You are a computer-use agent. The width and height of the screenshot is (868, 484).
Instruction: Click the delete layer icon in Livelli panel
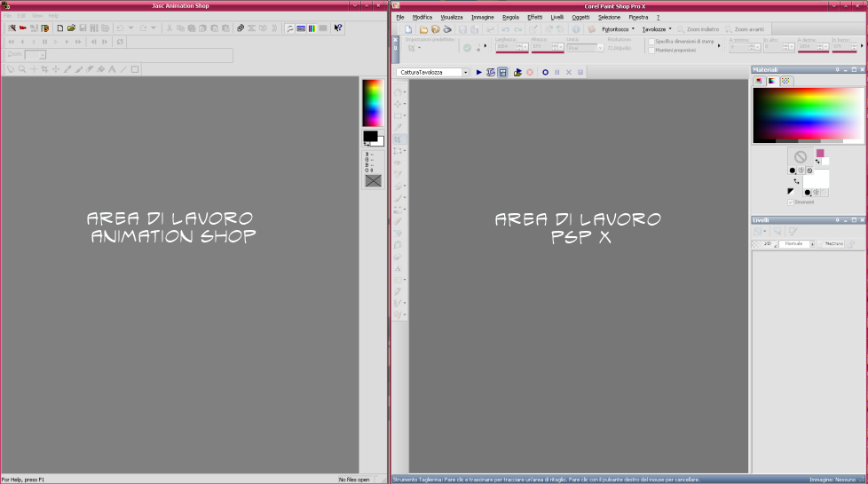pos(777,232)
